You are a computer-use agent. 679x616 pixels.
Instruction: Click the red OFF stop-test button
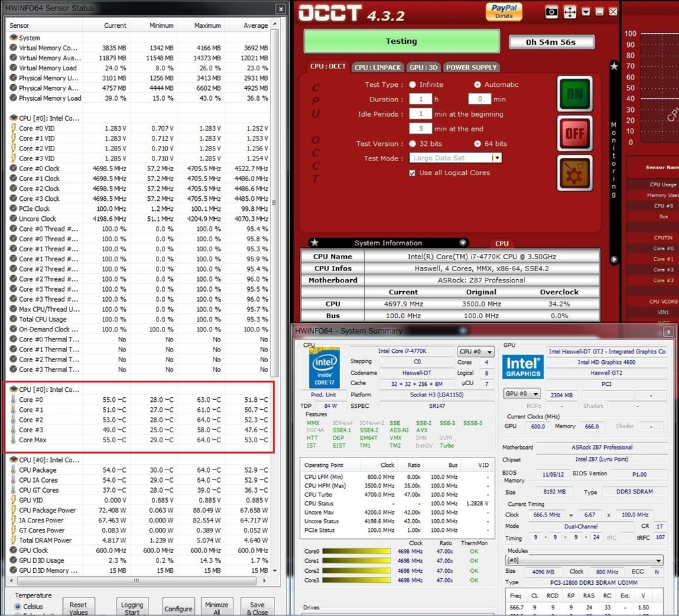coord(575,133)
